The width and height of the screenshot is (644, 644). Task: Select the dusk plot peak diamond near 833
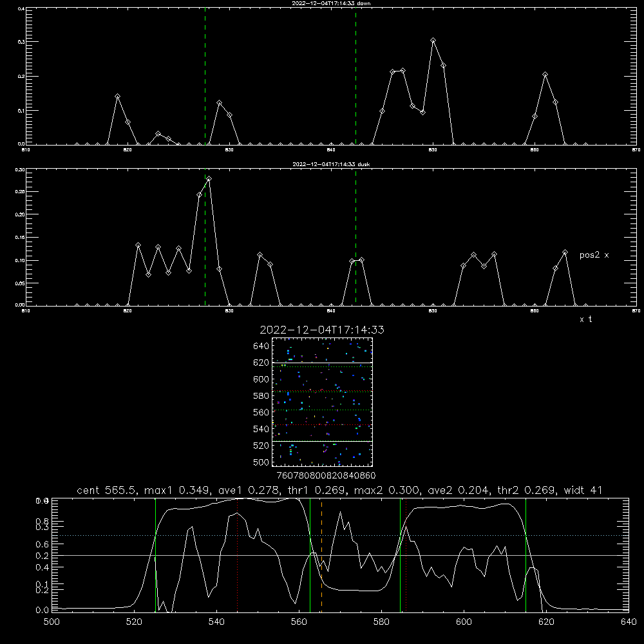pyautogui.click(x=260, y=255)
